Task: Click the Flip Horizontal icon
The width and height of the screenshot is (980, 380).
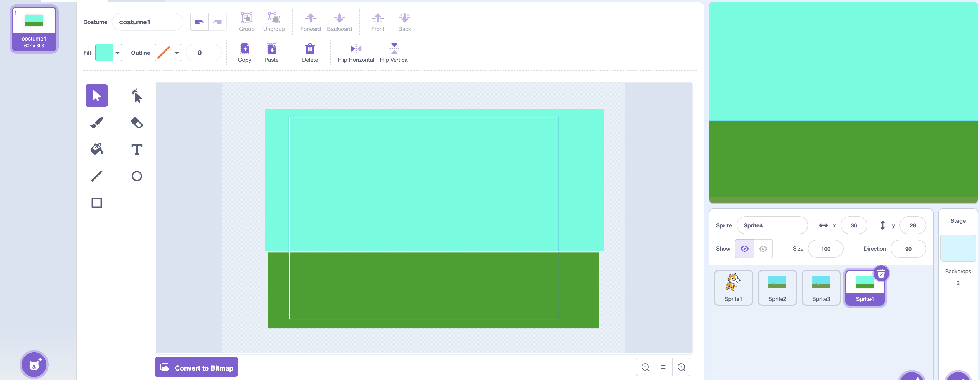Action: 356,48
